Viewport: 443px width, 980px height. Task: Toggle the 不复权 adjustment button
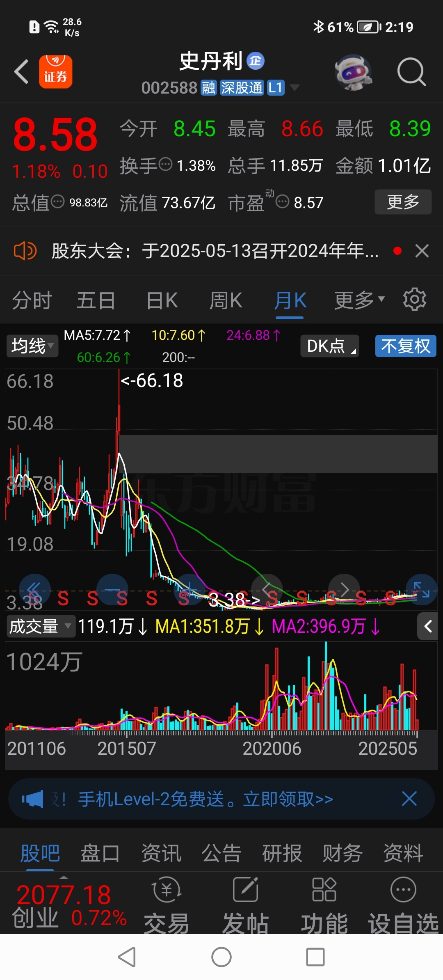coord(406,346)
